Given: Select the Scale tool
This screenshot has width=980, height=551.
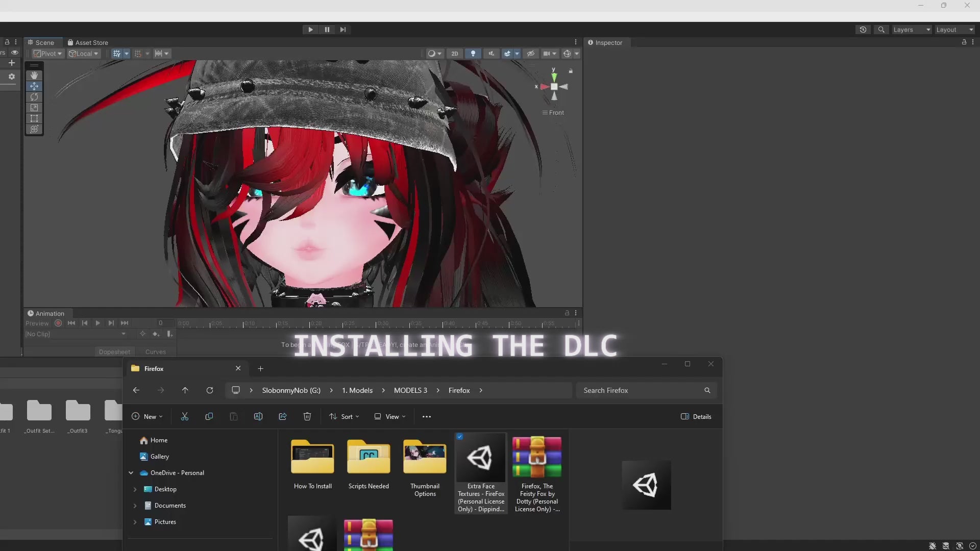Looking at the screenshot, I should click(x=34, y=108).
